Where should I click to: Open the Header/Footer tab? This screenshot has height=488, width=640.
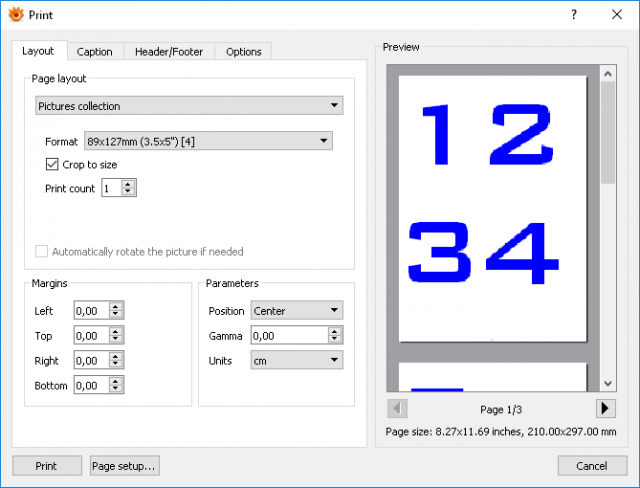click(169, 52)
